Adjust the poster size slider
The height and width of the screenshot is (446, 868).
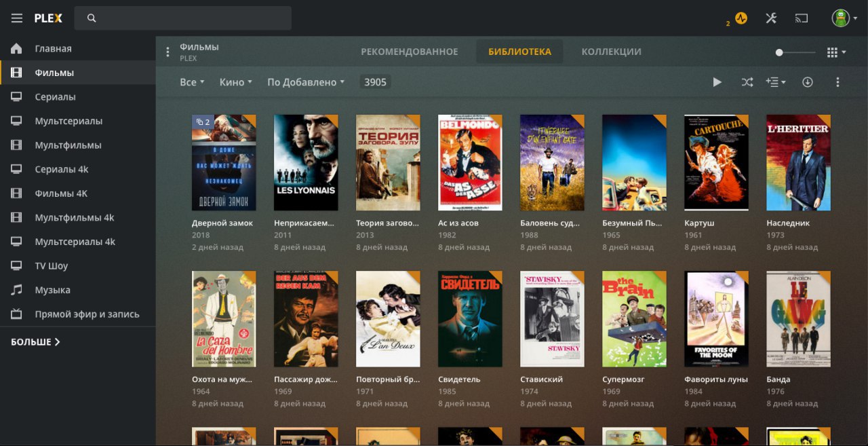795,52
